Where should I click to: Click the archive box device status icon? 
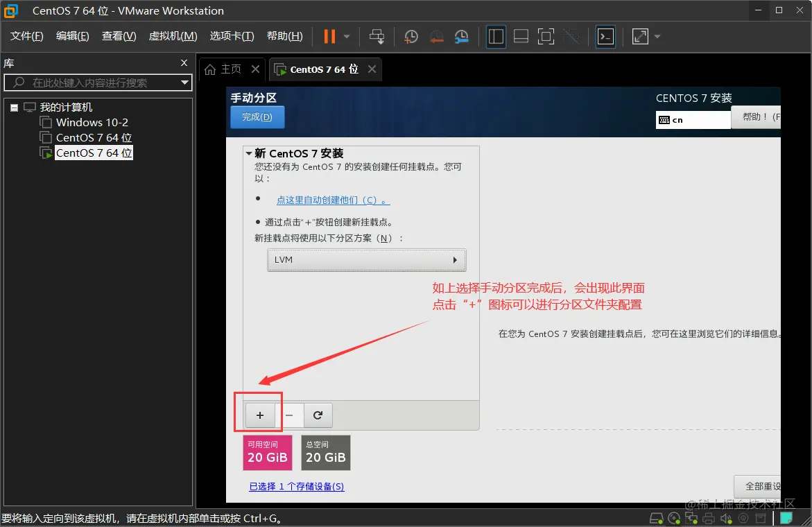pyautogui.click(x=761, y=518)
